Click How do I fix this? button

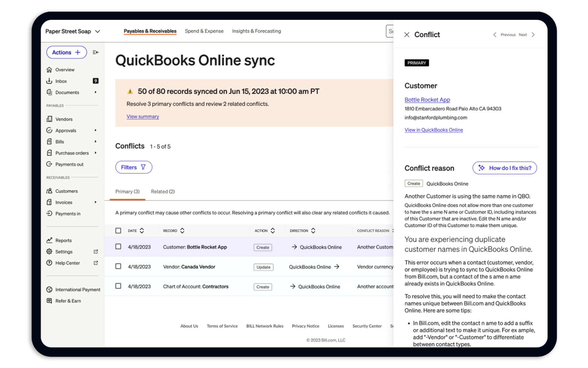coord(504,168)
